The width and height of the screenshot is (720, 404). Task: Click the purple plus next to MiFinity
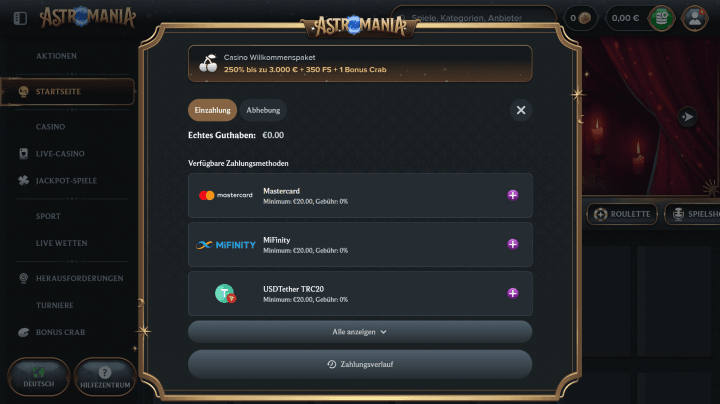click(512, 244)
